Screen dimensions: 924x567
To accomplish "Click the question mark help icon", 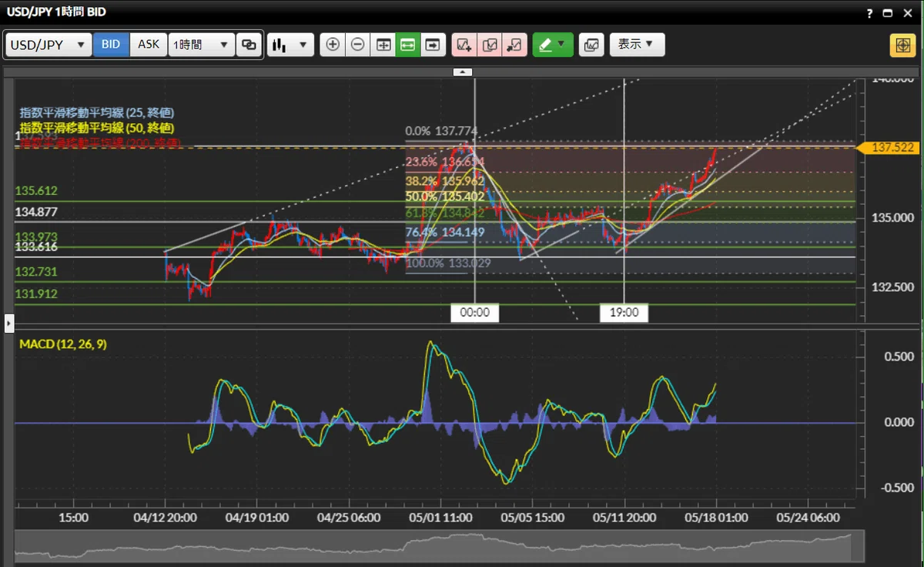I will (x=870, y=13).
